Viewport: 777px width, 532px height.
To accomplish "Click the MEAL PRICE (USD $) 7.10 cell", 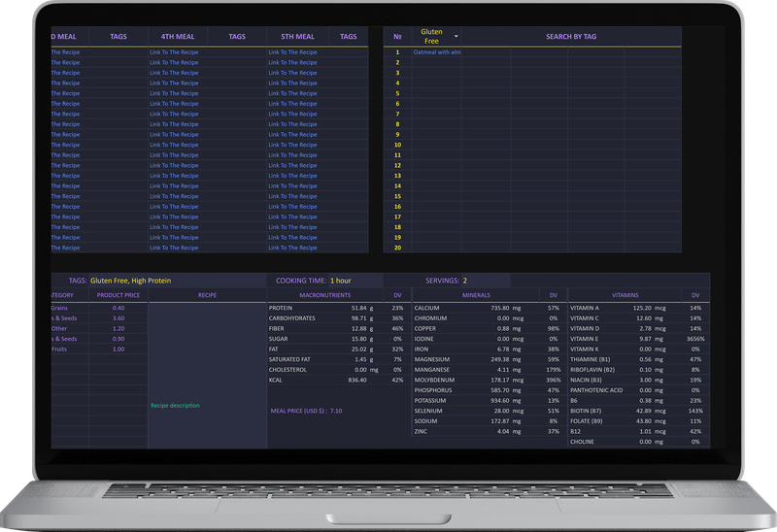I will click(x=306, y=411).
